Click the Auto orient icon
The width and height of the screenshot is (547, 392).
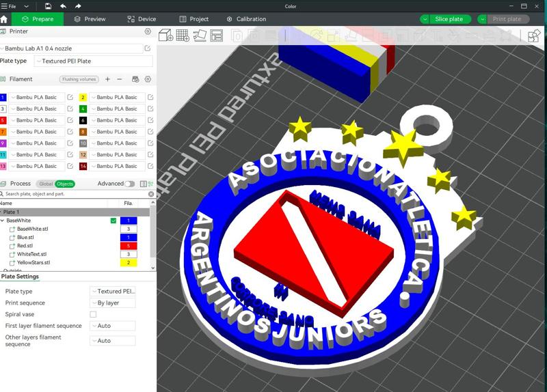[200, 36]
